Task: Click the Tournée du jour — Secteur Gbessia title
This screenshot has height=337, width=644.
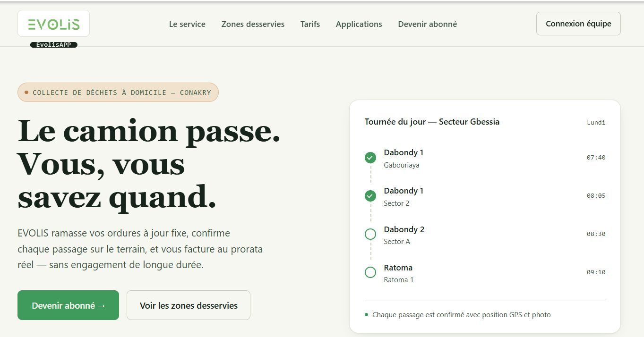Action: (x=432, y=122)
